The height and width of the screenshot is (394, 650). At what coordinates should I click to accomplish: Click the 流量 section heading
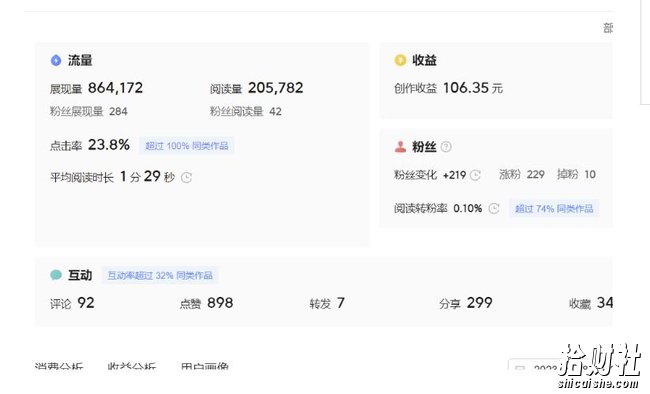tap(80, 61)
